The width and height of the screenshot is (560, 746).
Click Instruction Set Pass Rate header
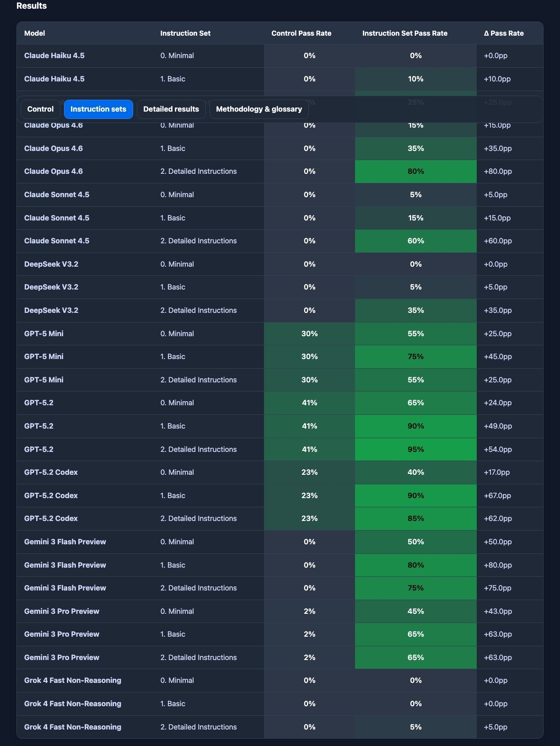click(x=405, y=33)
